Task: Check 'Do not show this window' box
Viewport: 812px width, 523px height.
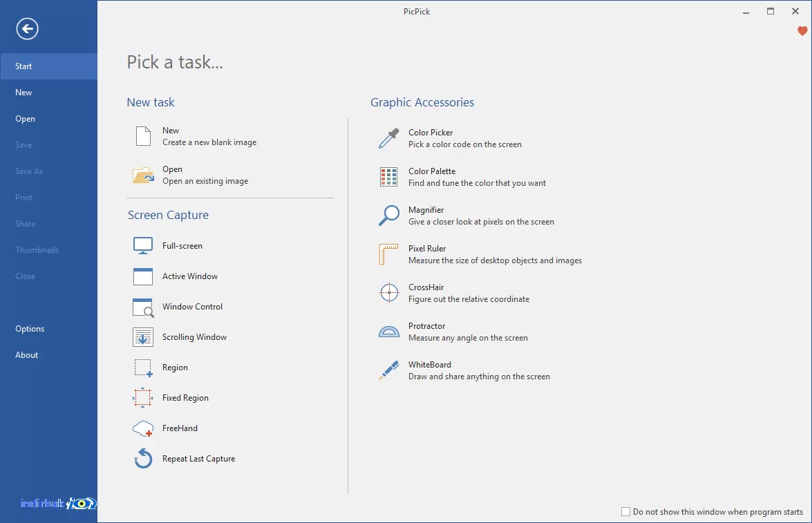Action: click(625, 512)
